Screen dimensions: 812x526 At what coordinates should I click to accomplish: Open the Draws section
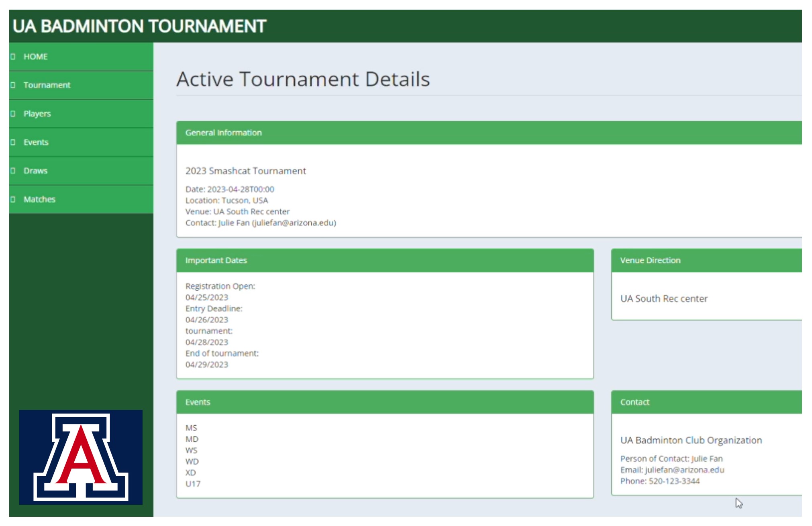35,171
